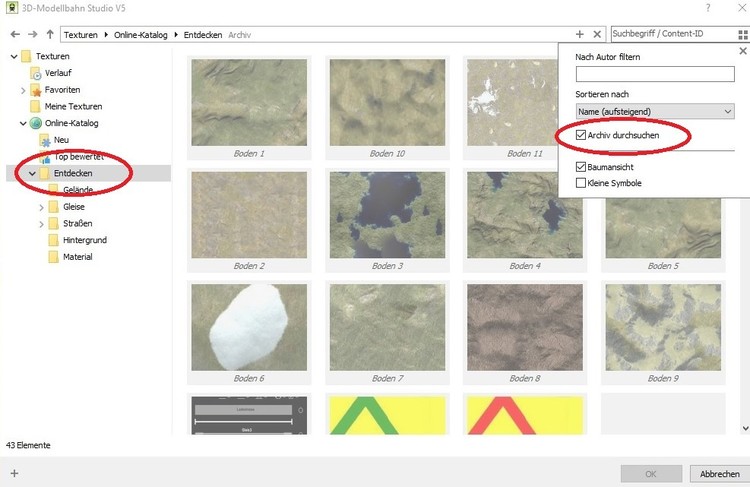This screenshot has width=750, height=487.
Task: Clear the address bar with X icon
Action: [x=597, y=34]
